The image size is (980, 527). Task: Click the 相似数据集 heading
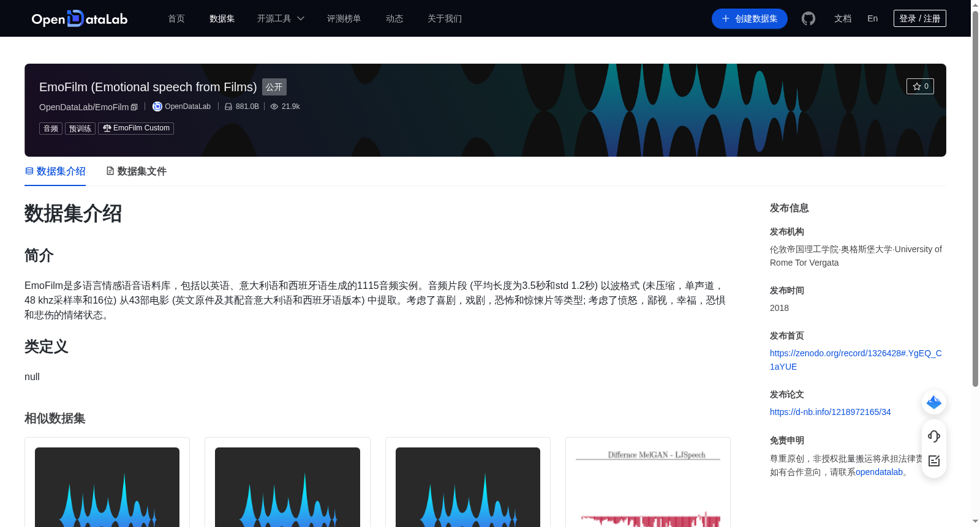pos(55,419)
